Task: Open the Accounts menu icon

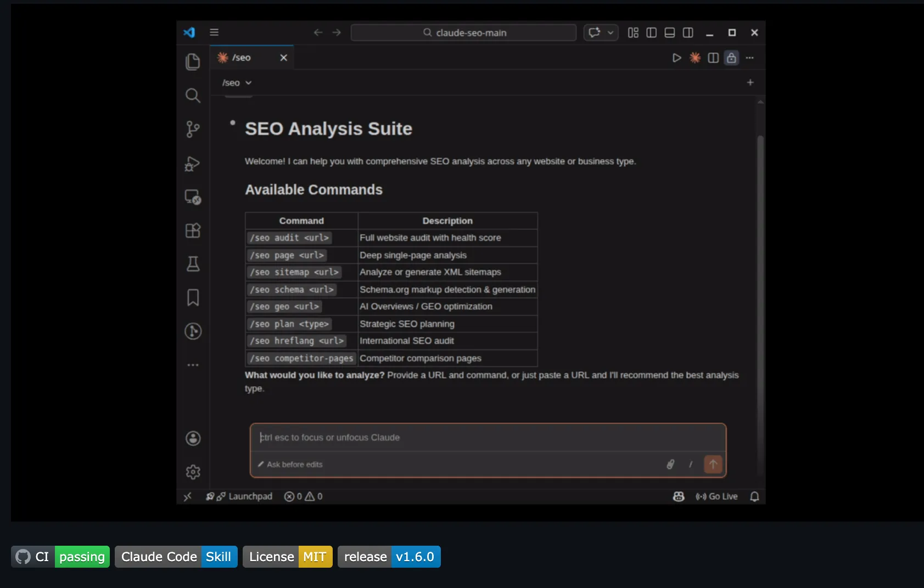Action: tap(193, 438)
